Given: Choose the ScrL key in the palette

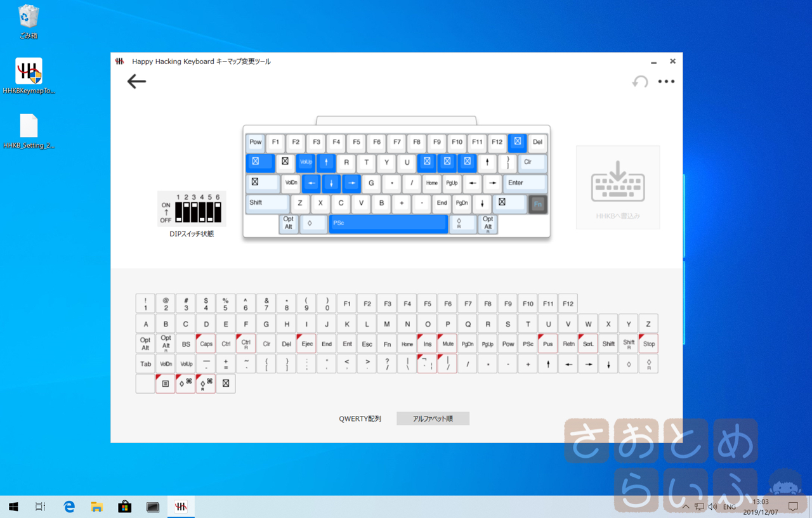Looking at the screenshot, I should point(588,344).
